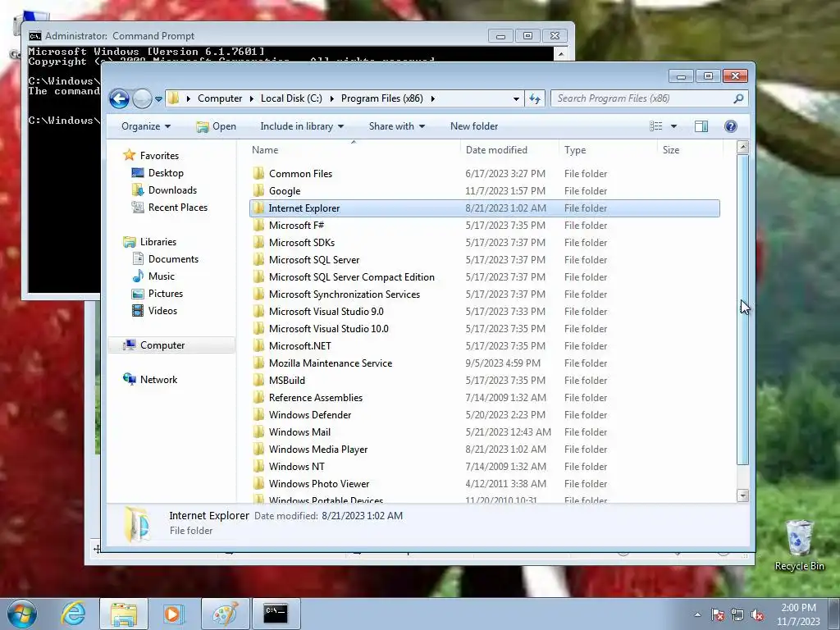Open Explorer help icon
The width and height of the screenshot is (840, 630).
point(731,126)
